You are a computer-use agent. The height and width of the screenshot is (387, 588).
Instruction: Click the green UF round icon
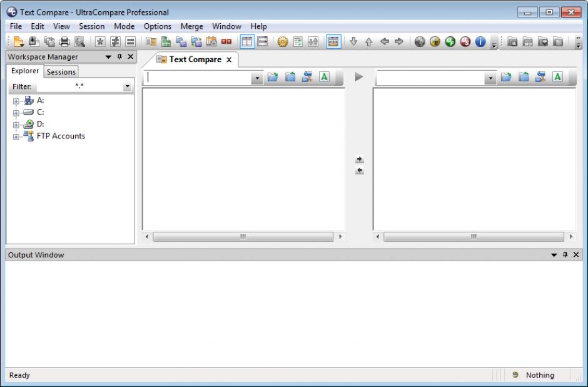[x=450, y=42]
